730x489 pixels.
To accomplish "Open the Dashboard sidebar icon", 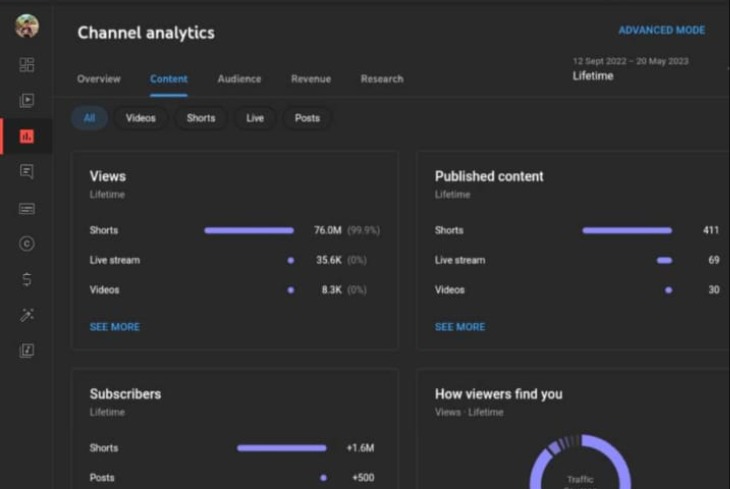I will pos(27,65).
